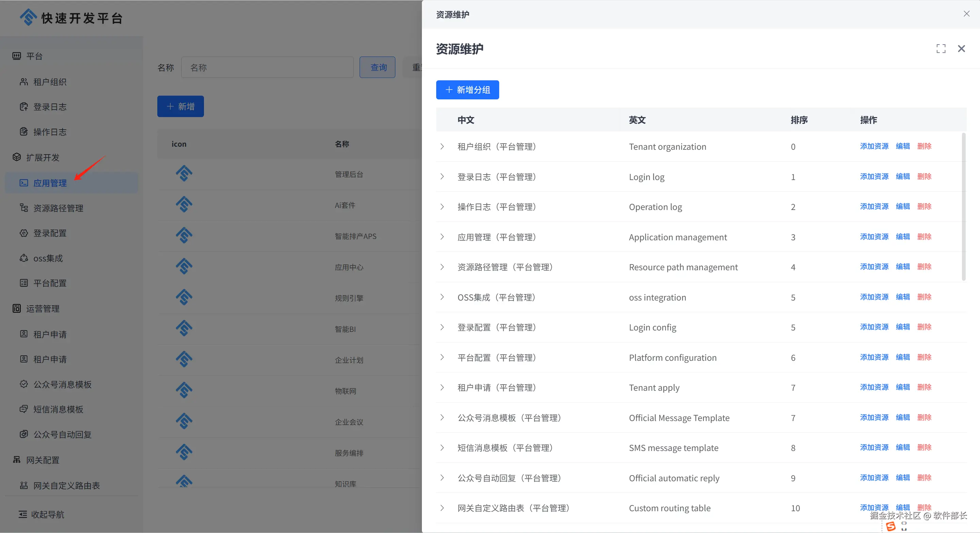Click the 收起导航 collapse icon
This screenshot has height=533, width=980.
point(23,514)
